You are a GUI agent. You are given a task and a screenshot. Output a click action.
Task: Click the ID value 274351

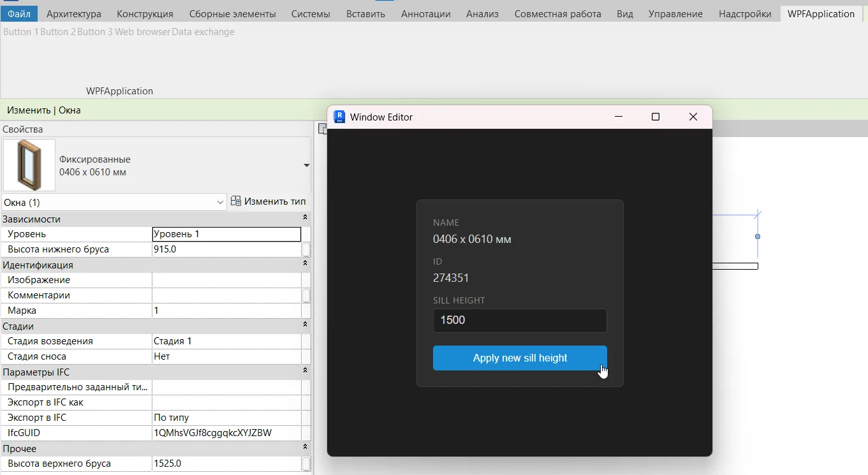451,278
